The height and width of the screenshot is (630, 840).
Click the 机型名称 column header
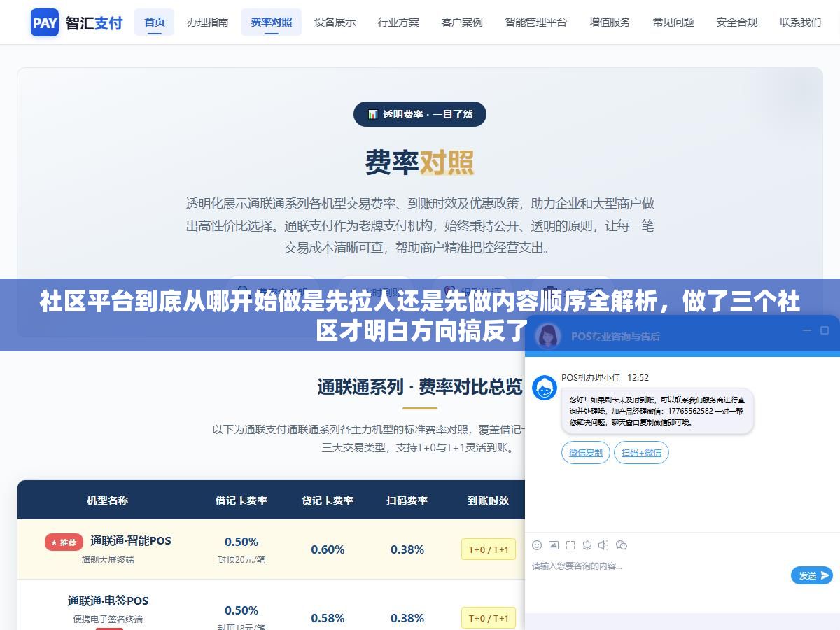pos(107,500)
